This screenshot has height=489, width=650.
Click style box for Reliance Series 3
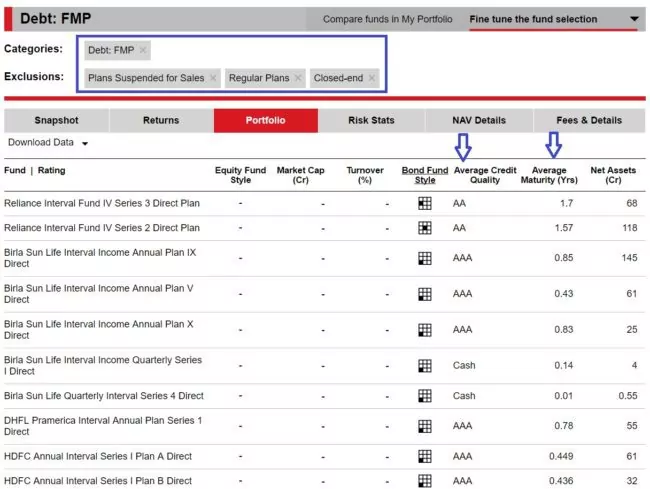[x=425, y=203]
